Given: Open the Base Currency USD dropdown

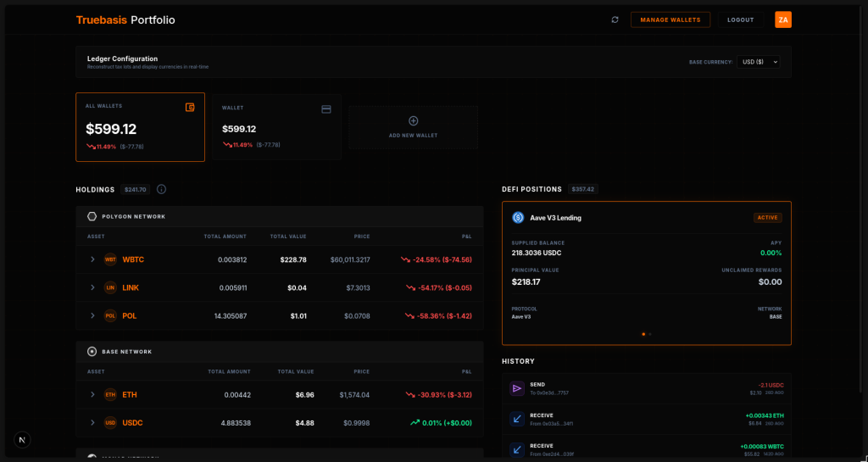Looking at the screenshot, I should (x=759, y=62).
